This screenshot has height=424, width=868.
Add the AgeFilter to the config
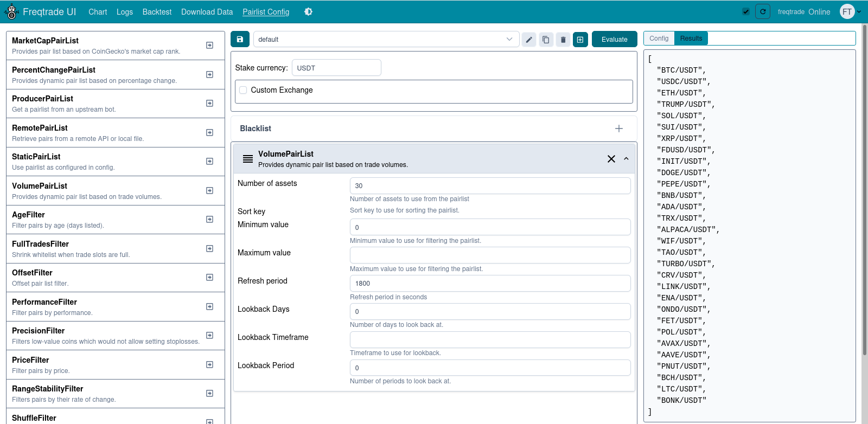coord(209,220)
